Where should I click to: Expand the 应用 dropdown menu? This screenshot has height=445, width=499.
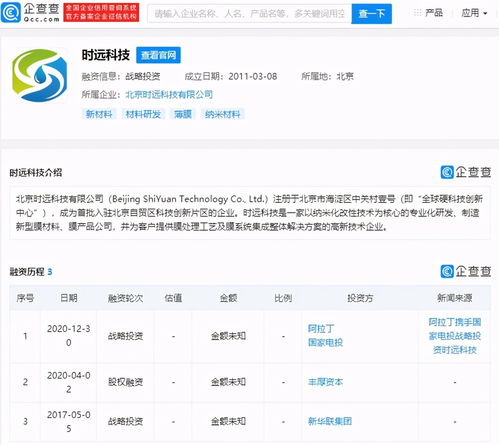point(474,13)
